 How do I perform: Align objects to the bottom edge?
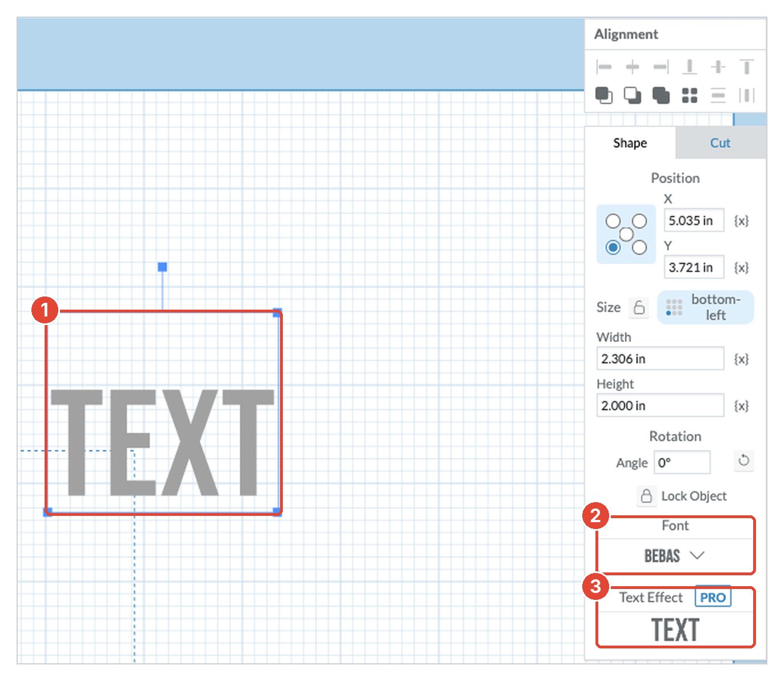[690, 67]
